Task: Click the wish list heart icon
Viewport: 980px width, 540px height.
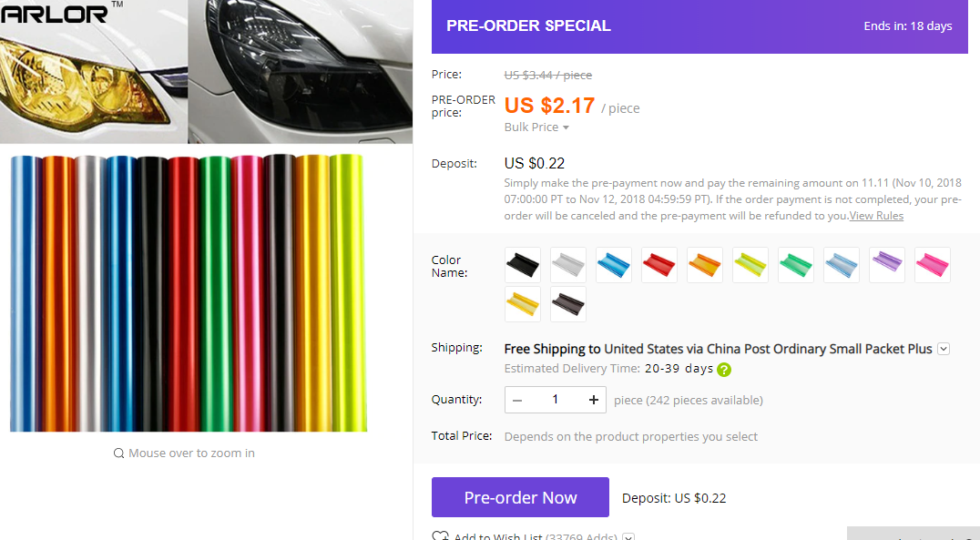Action: pyautogui.click(x=440, y=536)
